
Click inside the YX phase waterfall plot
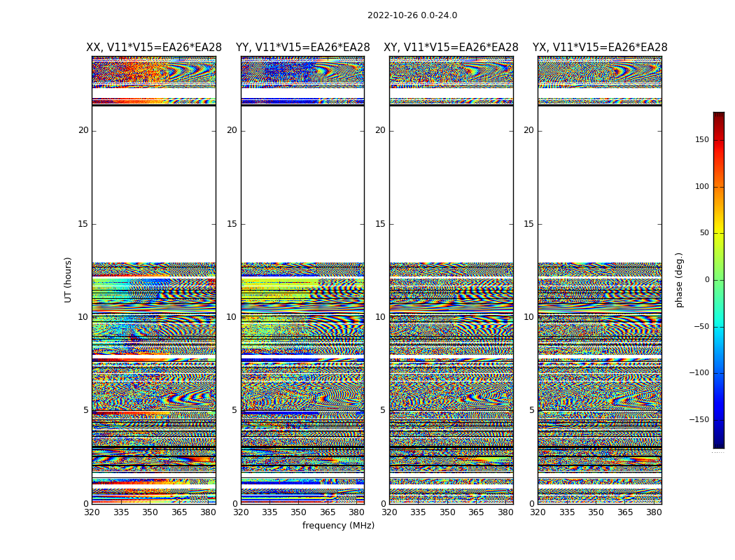pyautogui.click(x=600, y=280)
